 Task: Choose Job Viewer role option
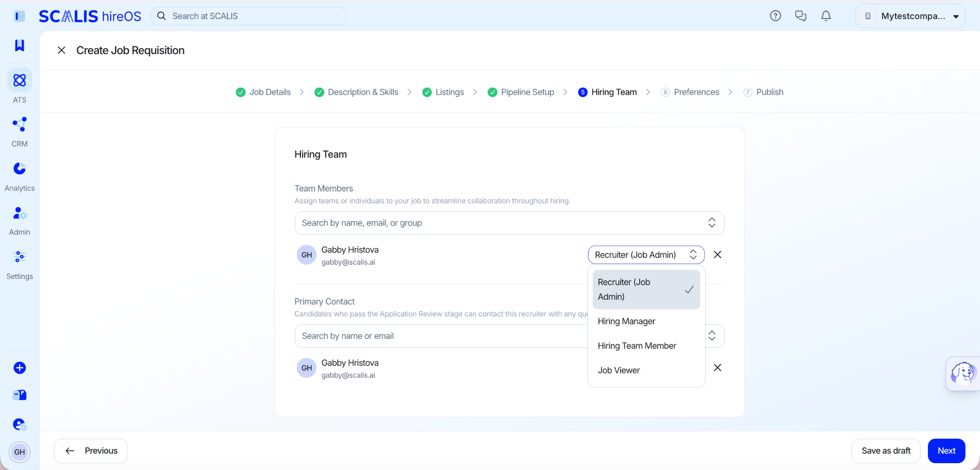pyautogui.click(x=646, y=371)
